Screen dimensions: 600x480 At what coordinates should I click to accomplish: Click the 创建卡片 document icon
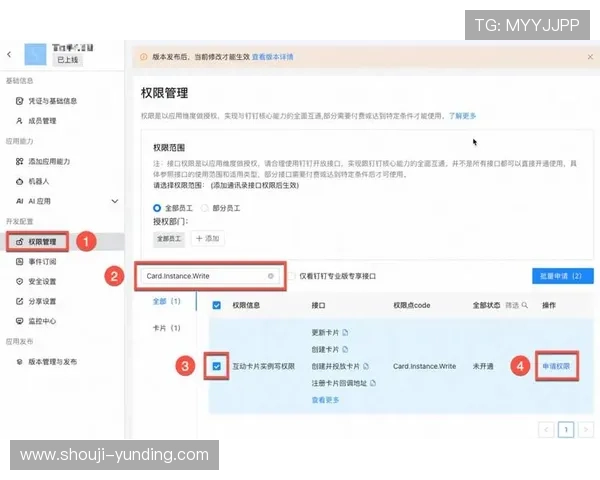click(x=345, y=349)
